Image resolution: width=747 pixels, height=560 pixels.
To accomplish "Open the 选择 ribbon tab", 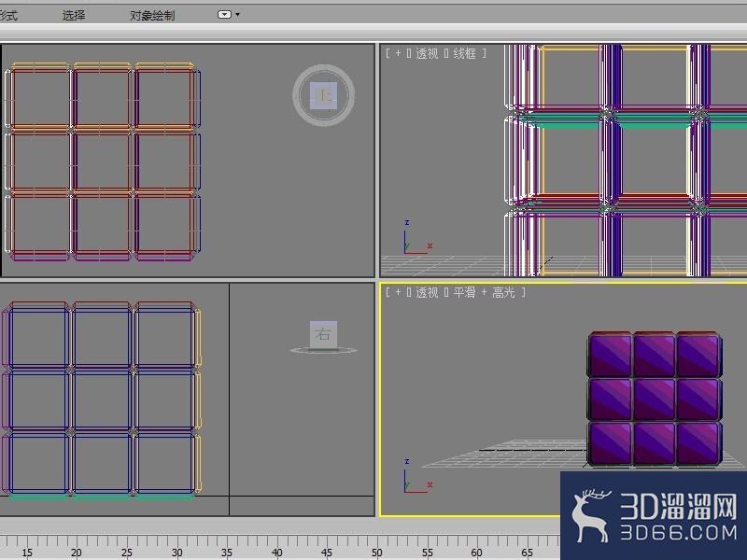I will tap(74, 15).
